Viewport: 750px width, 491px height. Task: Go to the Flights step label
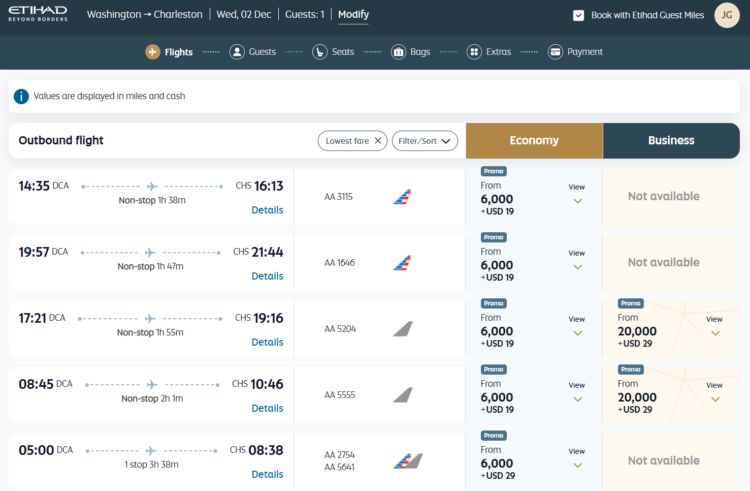point(178,52)
